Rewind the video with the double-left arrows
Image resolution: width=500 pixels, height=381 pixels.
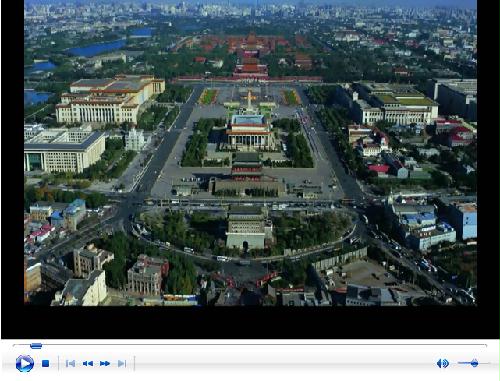(88, 363)
